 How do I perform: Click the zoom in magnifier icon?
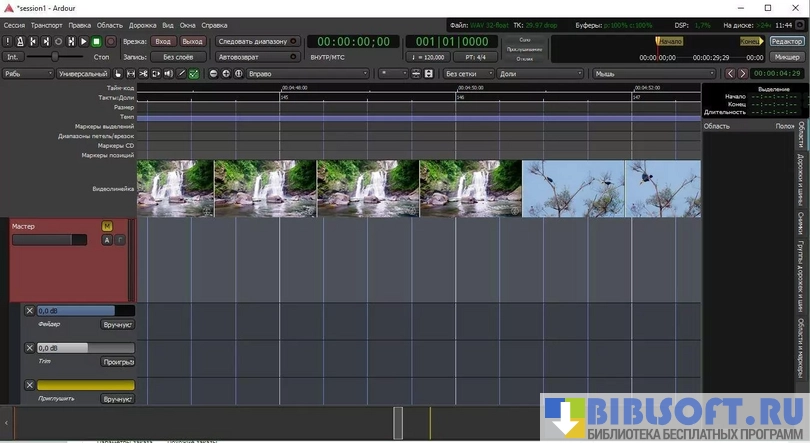pos(226,74)
